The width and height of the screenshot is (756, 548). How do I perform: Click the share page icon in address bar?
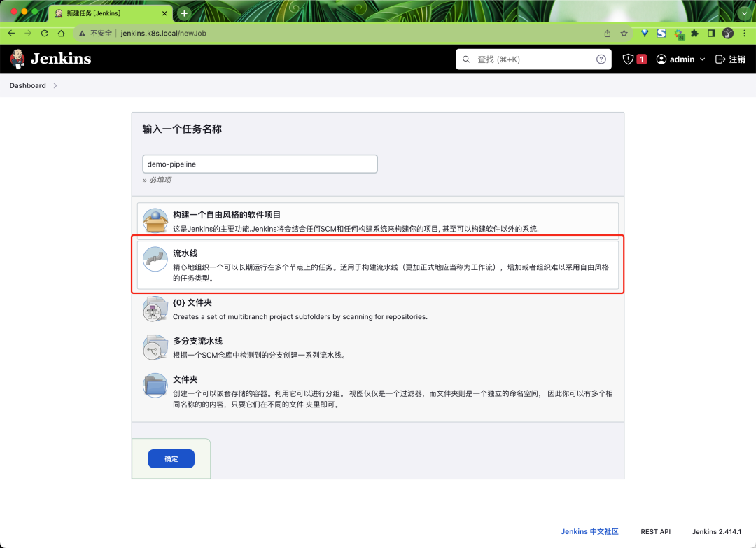(x=608, y=34)
